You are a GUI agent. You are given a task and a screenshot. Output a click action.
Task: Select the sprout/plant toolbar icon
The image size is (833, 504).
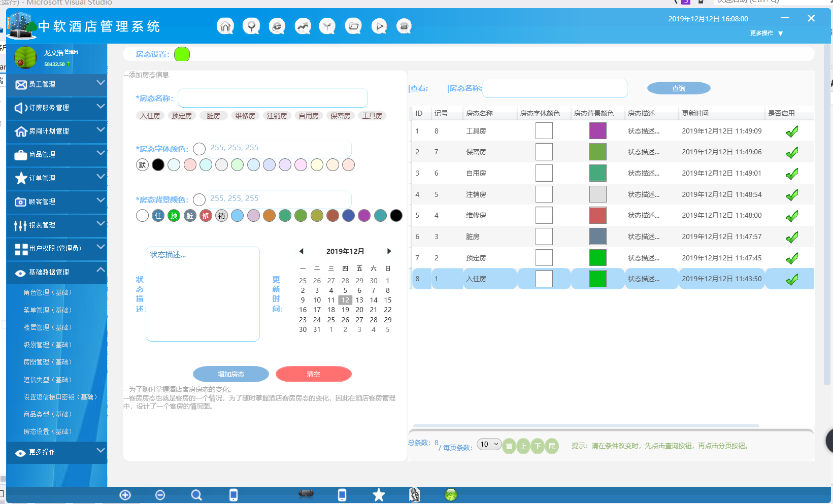pyautogui.click(x=327, y=26)
